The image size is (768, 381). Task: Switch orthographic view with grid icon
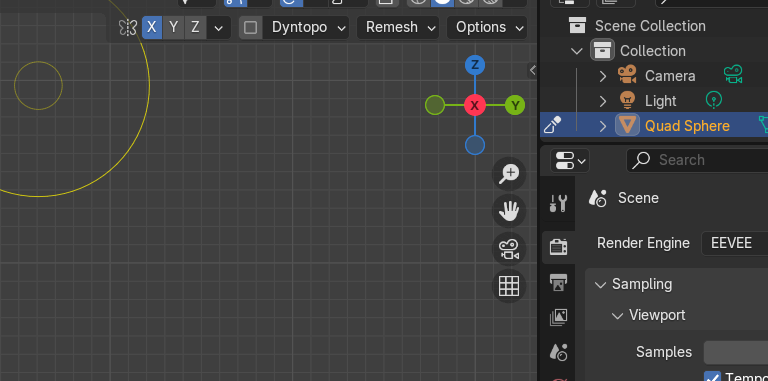[x=509, y=286]
